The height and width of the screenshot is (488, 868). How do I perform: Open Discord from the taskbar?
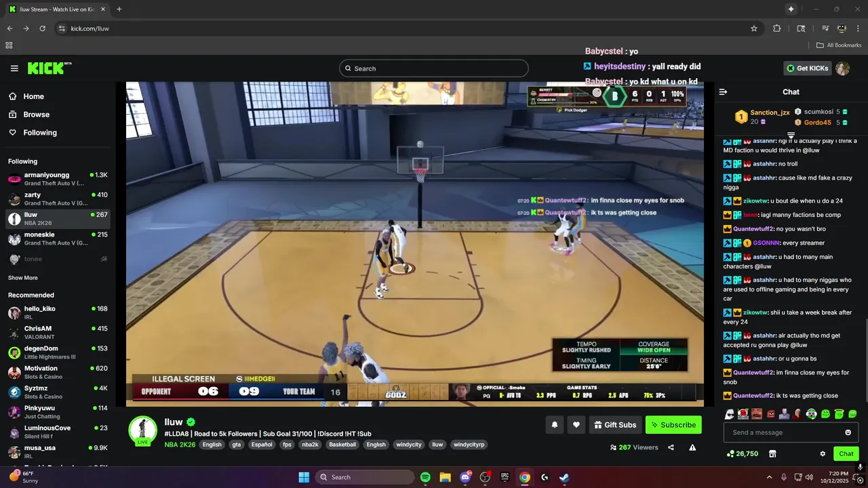tap(465, 477)
